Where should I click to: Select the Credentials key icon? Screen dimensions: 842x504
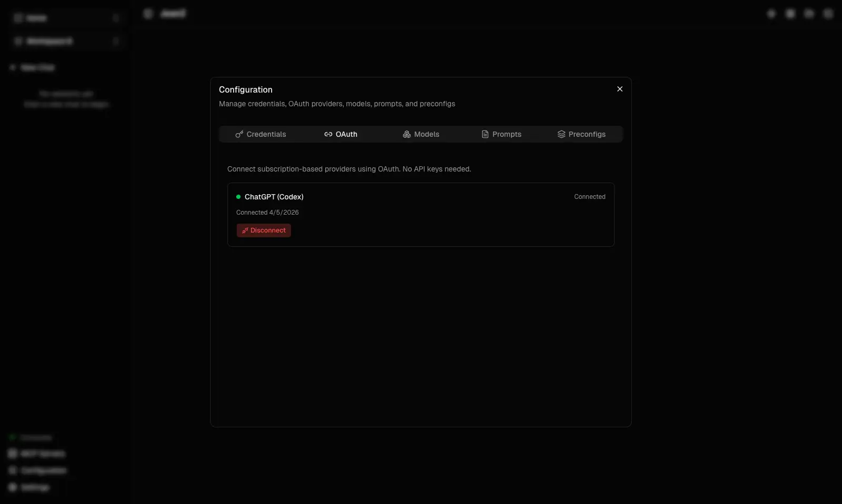(x=239, y=134)
